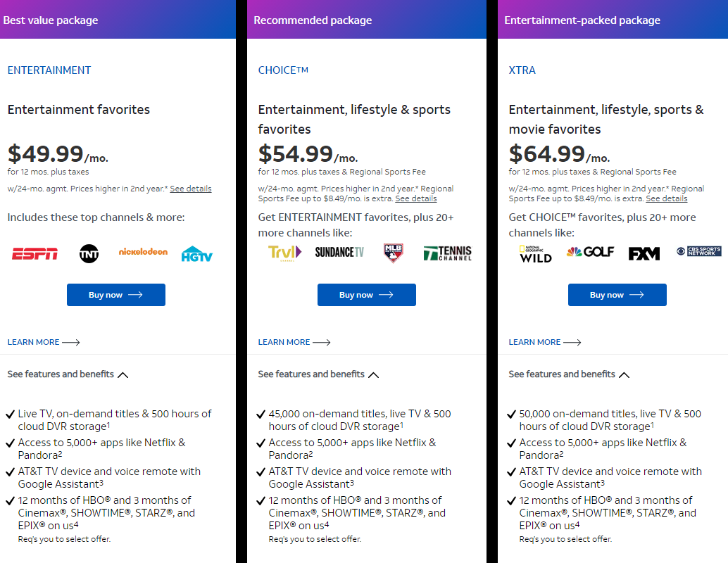Image resolution: width=728 pixels, height=563 pixels.
Task: Click the TNT channel logo
Action: 89,253
